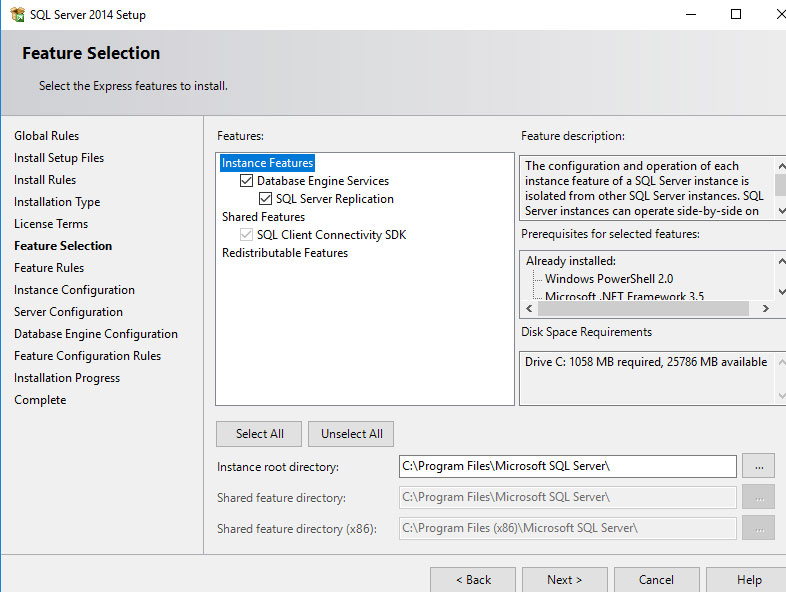Image resolution: width=786 pixels, height=592 pixels.
Task: Browse for the instance root directory
Action: (x=758, y=466)
